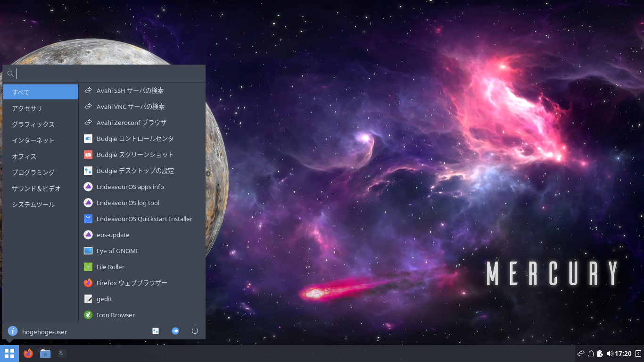
Task: Open Budgie コントロールセンタ from the app list
Action: coord(142,139)
